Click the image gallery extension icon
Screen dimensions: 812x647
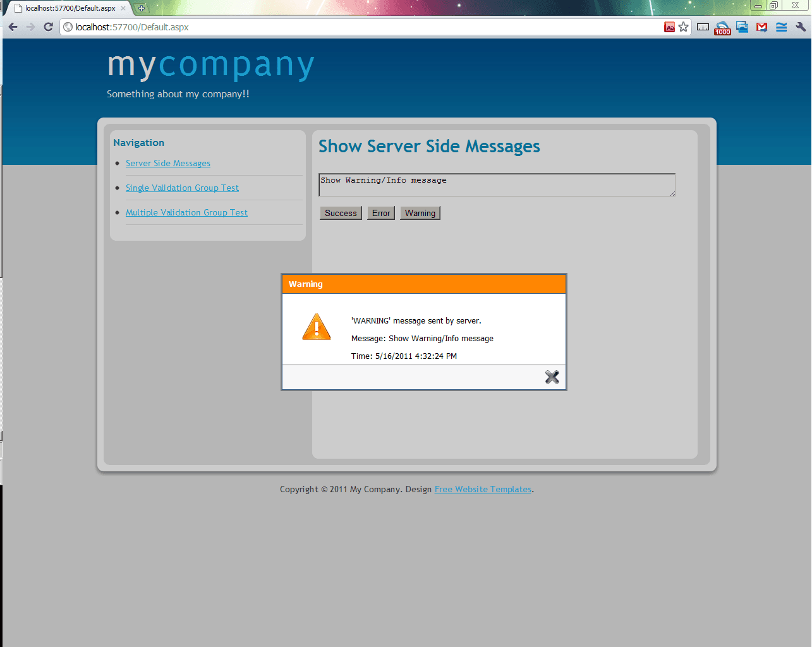pos(742,27)
